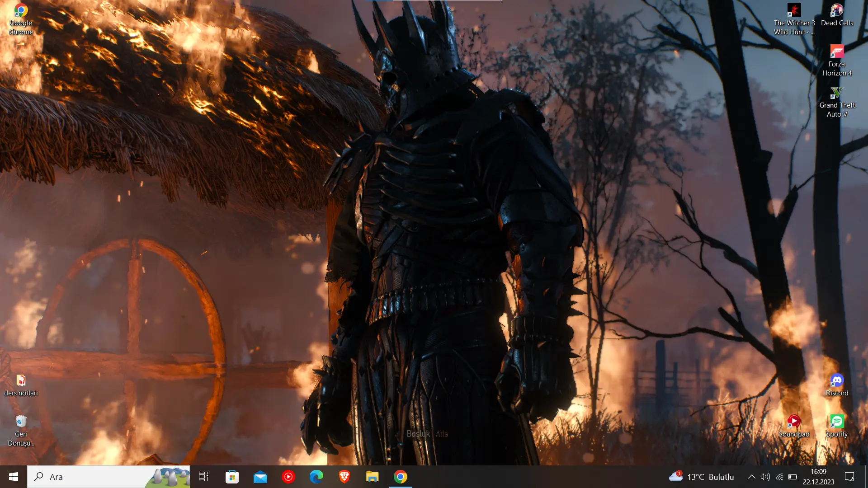Open Wi-Fi network settings in tray
The height and width of the screenshot is (488, 868).
tap(779, 477)
